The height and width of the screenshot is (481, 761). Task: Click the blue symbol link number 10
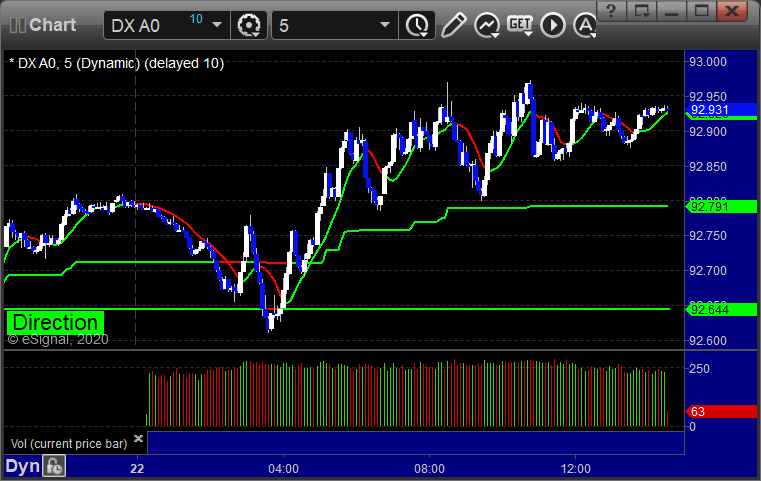[196, 19]
